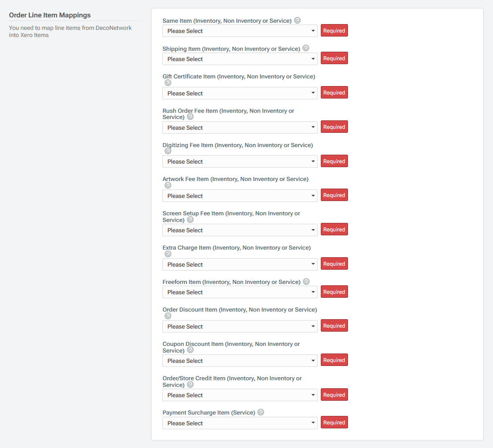This screenshot has width=493, height=448.
Task: Click the Freeform Item help question icon
Action: tap(306, 281)
